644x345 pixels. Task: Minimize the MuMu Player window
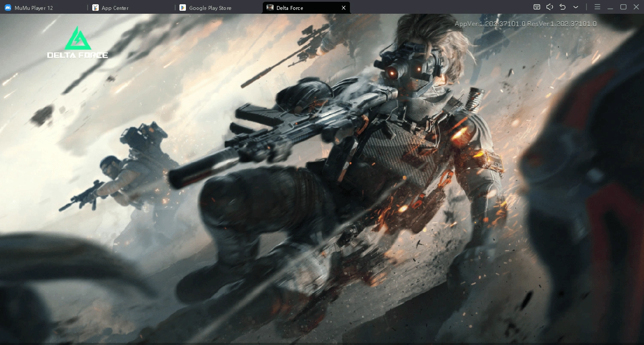click(x=611, y=7)
